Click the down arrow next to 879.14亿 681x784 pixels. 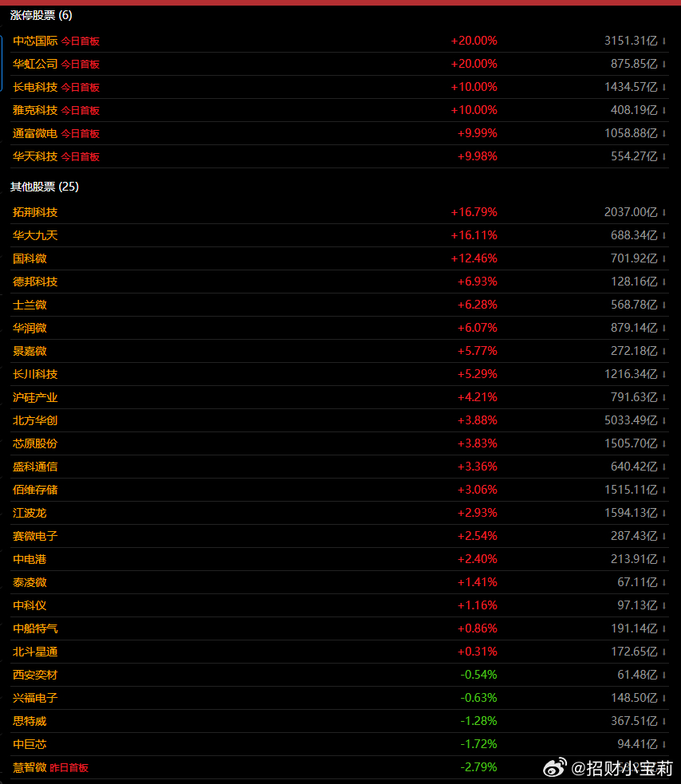click(664, 328)
